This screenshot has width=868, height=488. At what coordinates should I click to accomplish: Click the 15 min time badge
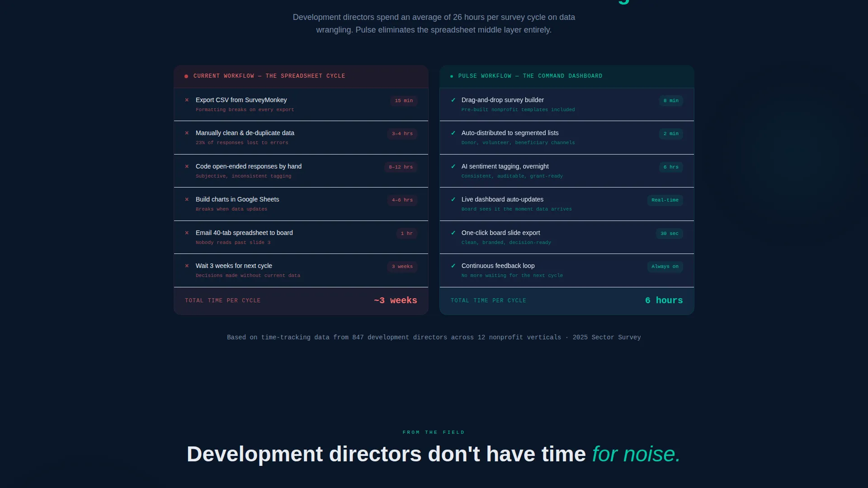coord(404,101)
